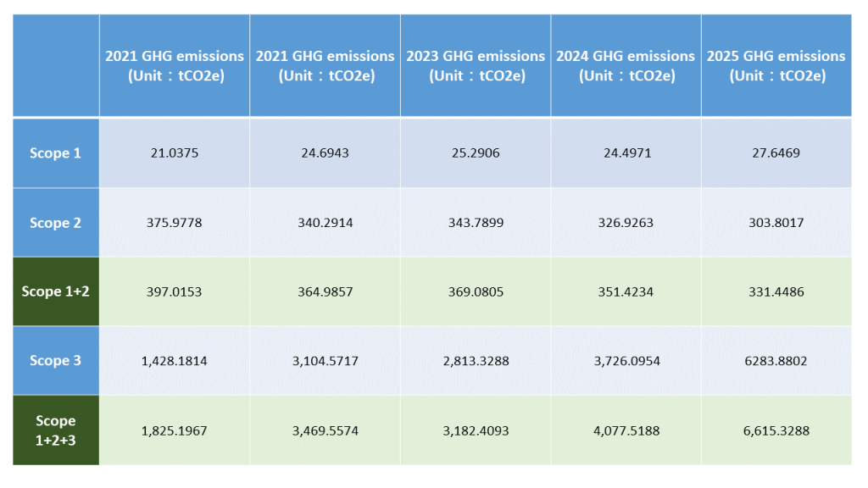
Task: Select the 2025 GHG emissions column header
Action: tap(776, 65)
